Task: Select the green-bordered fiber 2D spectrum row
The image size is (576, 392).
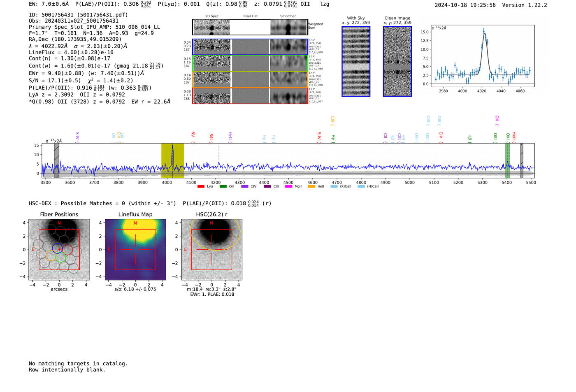Action: (x=250, y=63)
